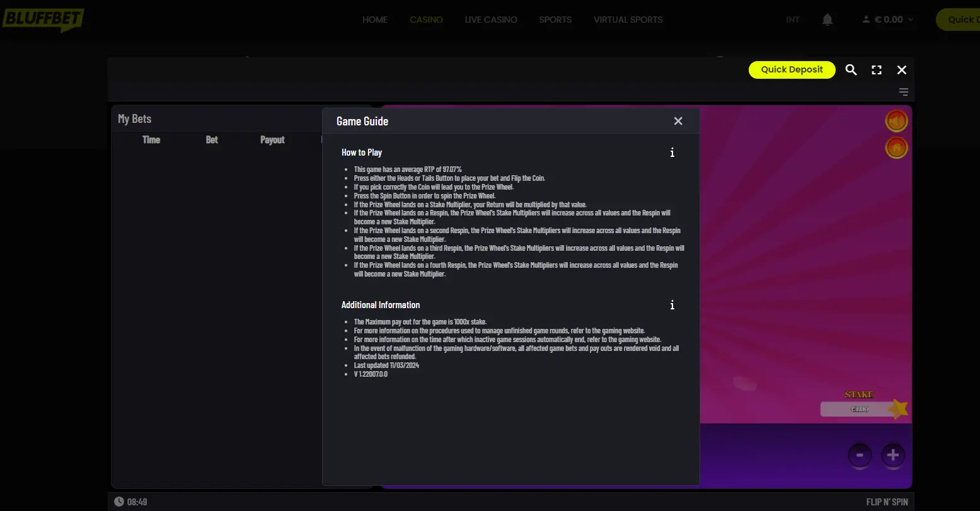Screen dimensions: 980x511
Task: Click the Time column header
Action: (151, 140)
